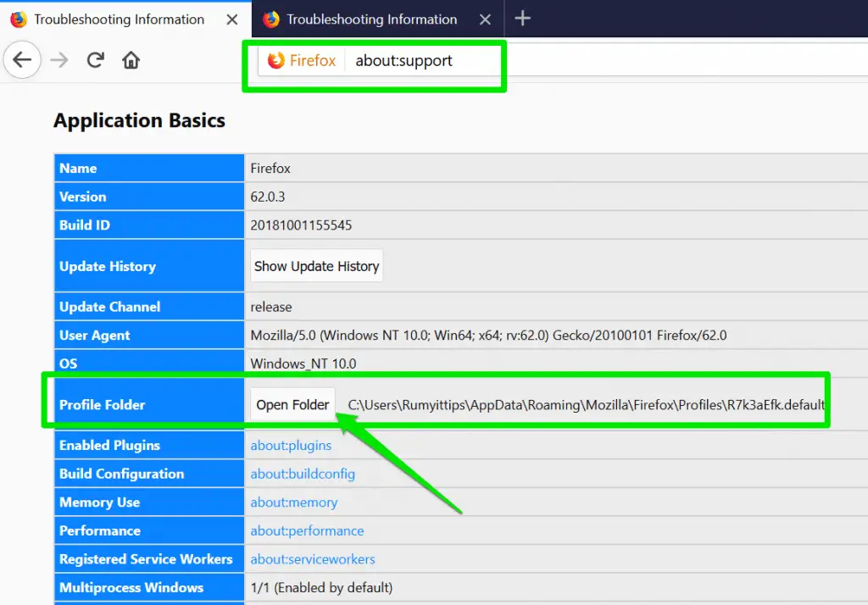Click the Update Channel row header
Image resolution: width=868 pixels, height=605 pixels.
(x=149, y=307)
